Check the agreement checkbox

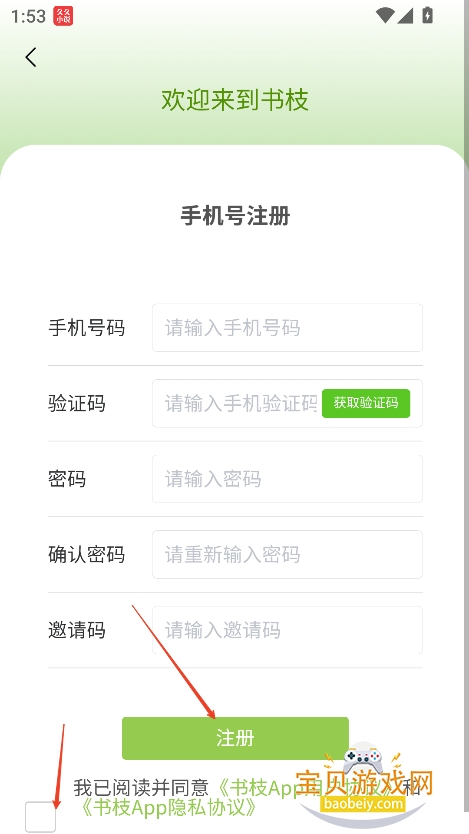(40, 817)
